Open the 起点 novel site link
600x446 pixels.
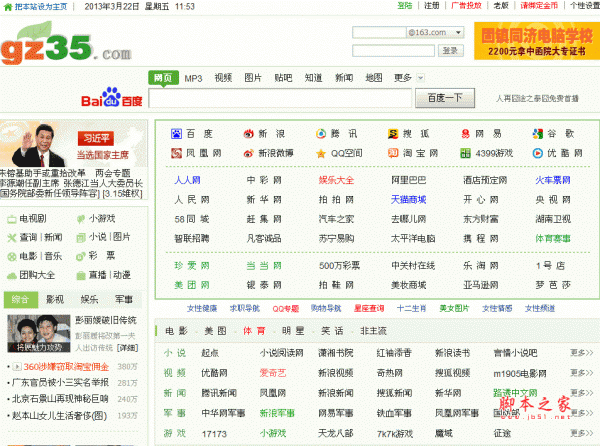[x=210, y=353]
